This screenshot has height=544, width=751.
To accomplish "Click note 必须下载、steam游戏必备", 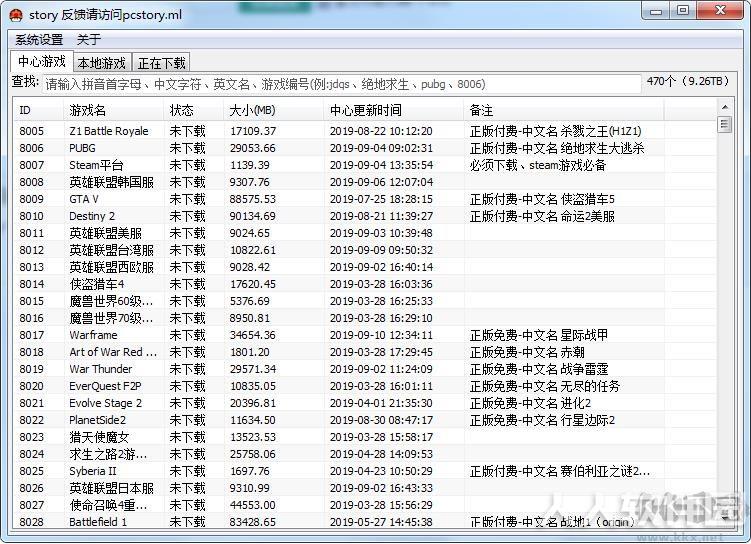I will [537, 165].
